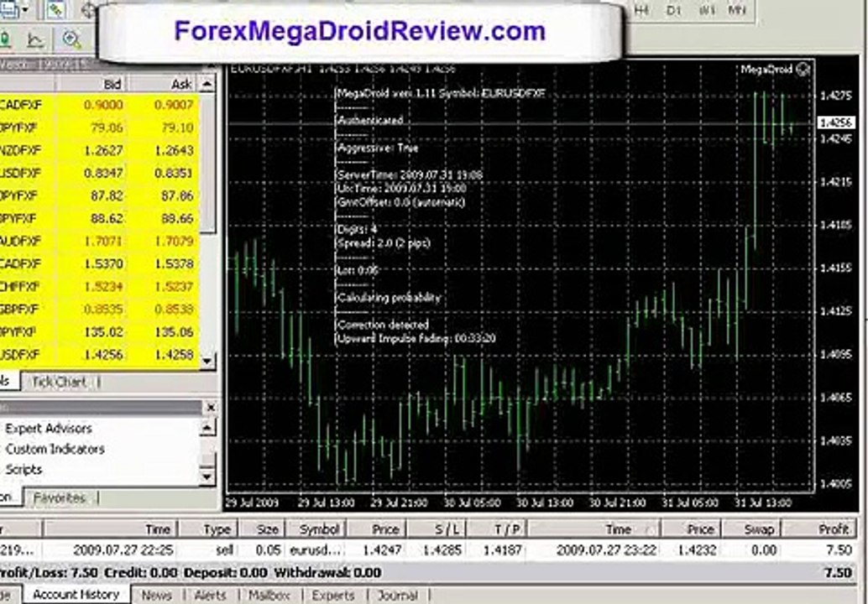
Task: Open the Favorites tab in Navigator
Action: coord(60,497)
